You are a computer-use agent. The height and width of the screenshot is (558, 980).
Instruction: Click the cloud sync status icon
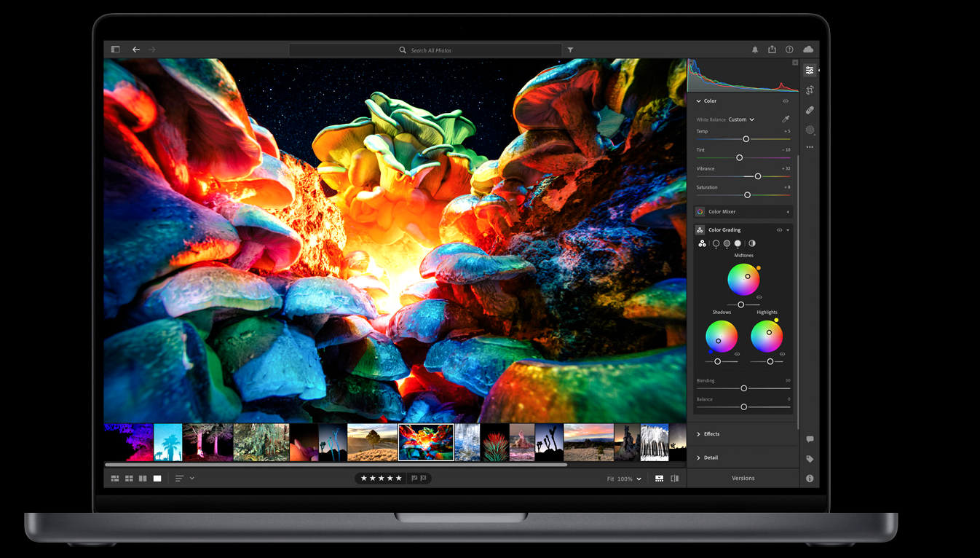click(808, 50)
